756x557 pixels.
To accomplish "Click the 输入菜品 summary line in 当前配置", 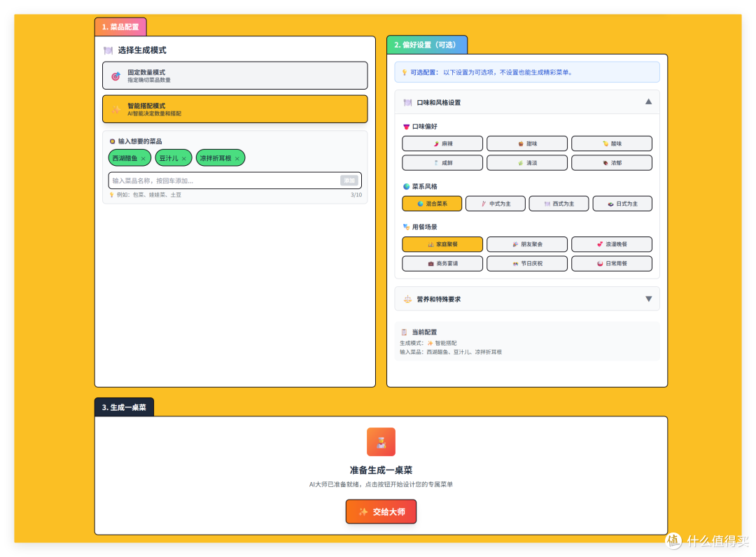I will [451, 352].
